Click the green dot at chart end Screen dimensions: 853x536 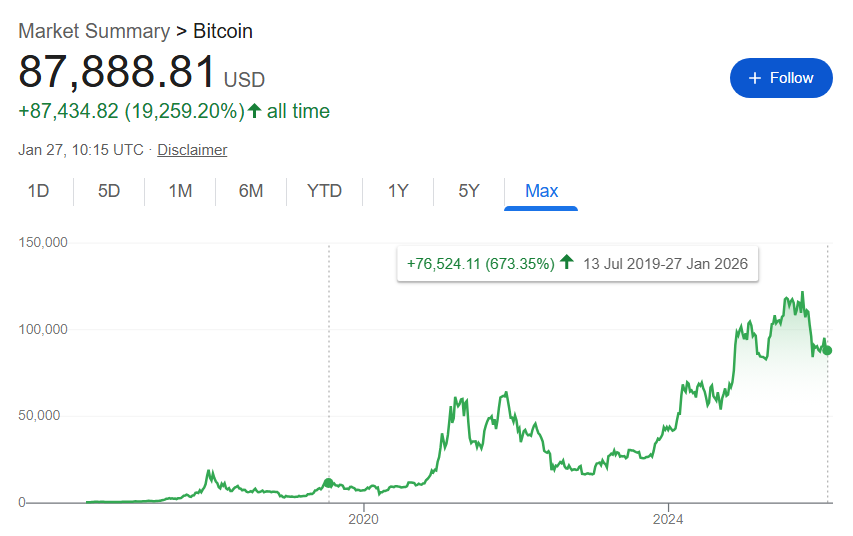point(827,350)
